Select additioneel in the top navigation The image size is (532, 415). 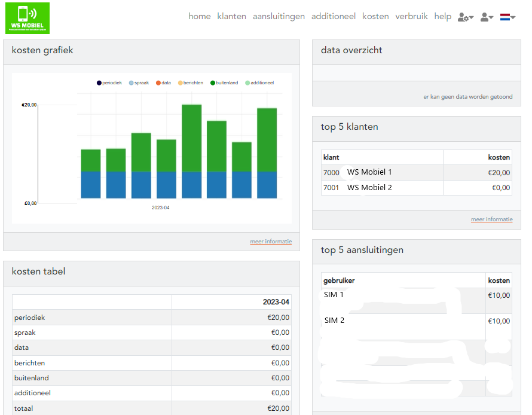[334, 16]
